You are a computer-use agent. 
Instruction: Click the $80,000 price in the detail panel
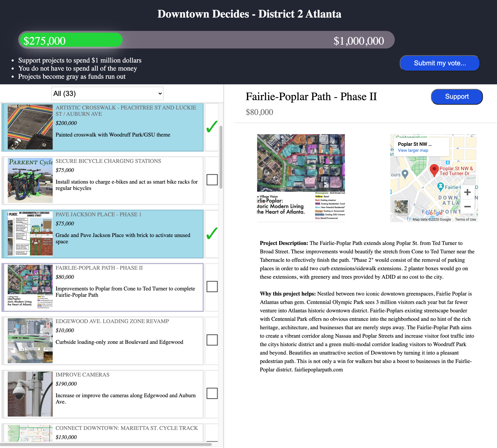(259, 112)
